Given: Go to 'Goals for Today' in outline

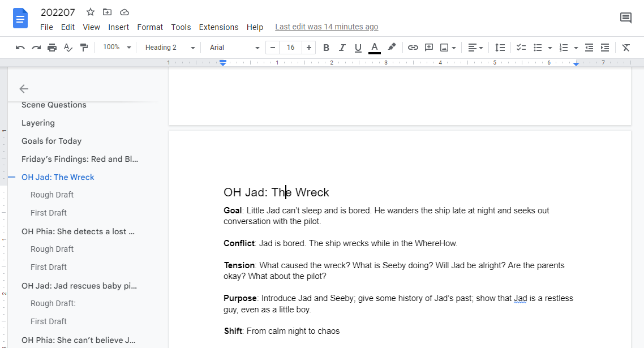Looking at the screenshot, I should pos(51,141).
